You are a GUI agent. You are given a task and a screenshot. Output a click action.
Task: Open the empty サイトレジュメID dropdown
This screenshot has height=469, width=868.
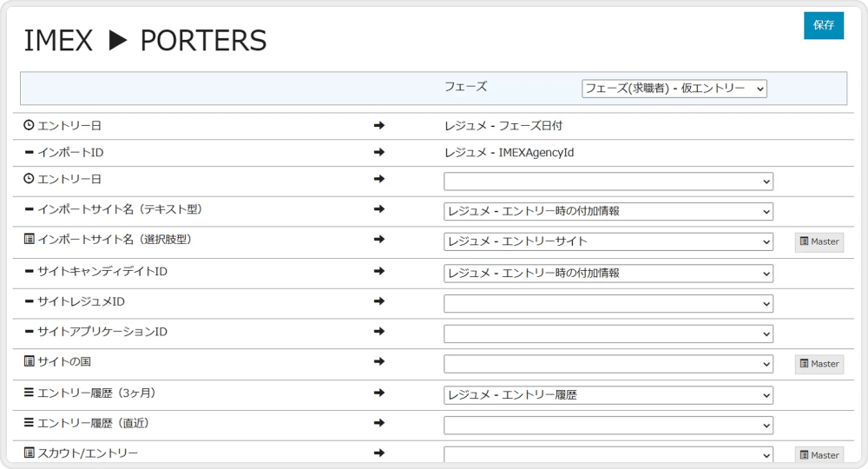point(608,303)
